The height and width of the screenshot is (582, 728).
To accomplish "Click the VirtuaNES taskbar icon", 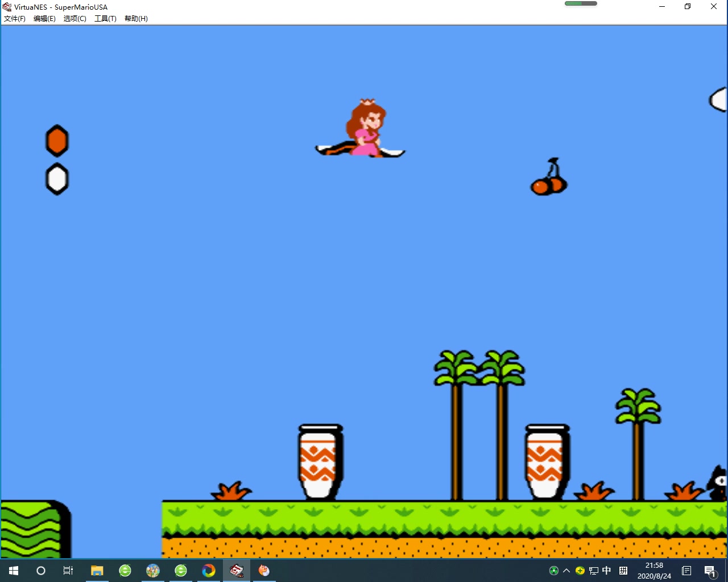I will tap(237, 571).
